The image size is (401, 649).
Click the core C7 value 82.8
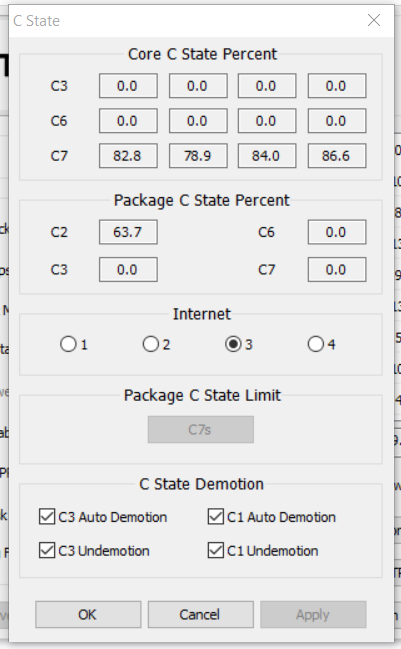pos(128,156)
